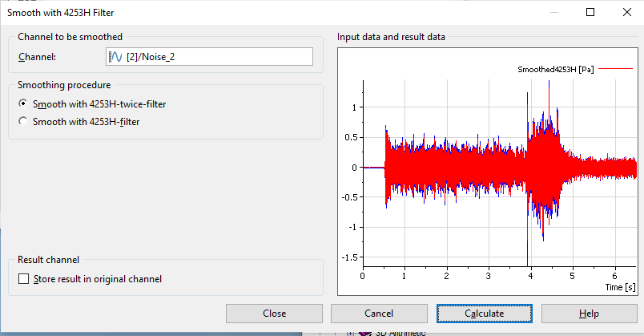Expand the 3D Arithmetic tree node
Viewport: 644px width, 336px height.
350,333
